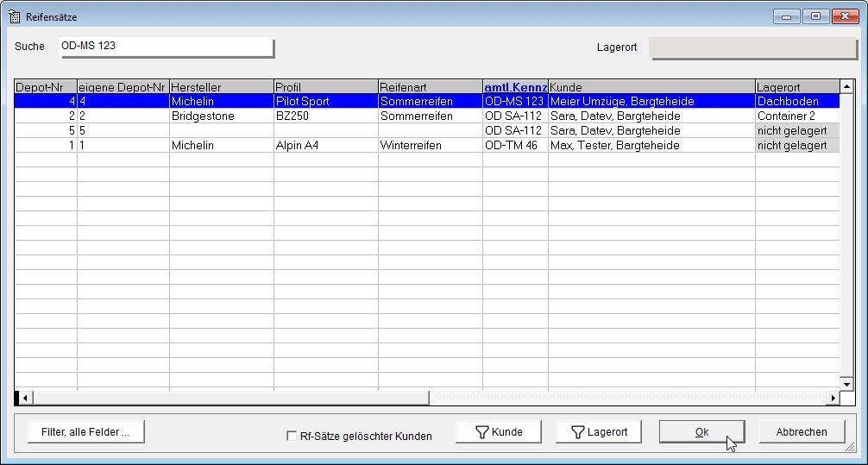Click the Abbrechen button
The image size is (868, 465).
tap(802, 431)
